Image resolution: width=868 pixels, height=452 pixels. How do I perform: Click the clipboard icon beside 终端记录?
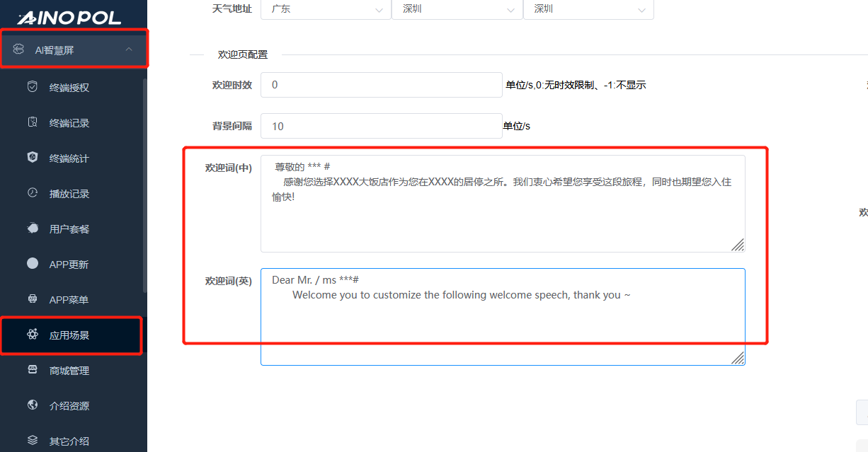point(33,122)
